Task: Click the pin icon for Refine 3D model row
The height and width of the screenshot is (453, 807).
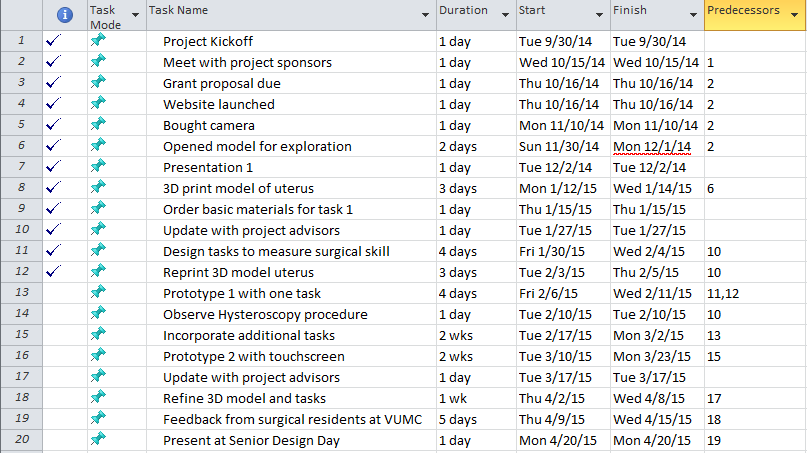Action: (97, 398)
